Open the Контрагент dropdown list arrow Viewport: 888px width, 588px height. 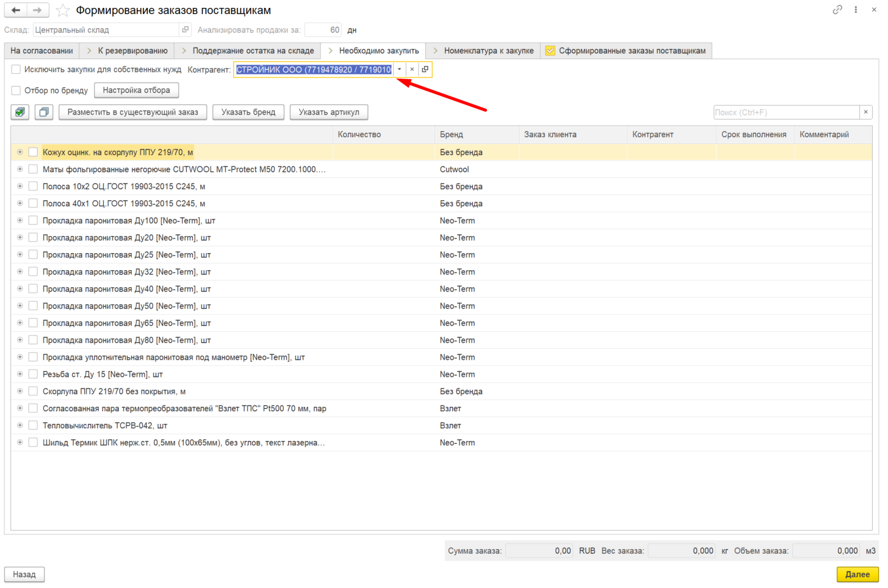pyautogui.click(x=400, y=70)
